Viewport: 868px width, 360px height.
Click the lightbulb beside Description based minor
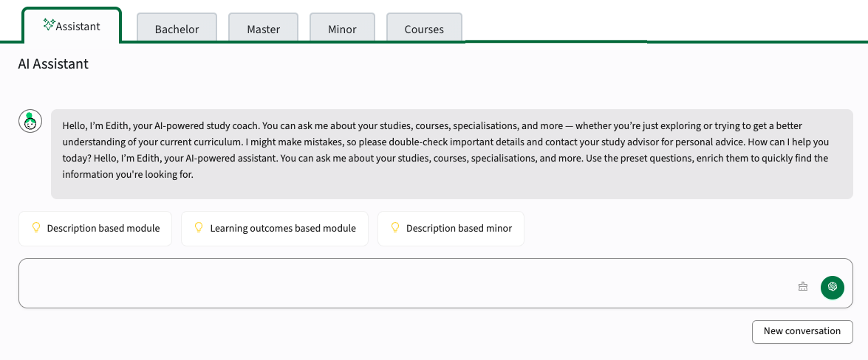point(395,227)
